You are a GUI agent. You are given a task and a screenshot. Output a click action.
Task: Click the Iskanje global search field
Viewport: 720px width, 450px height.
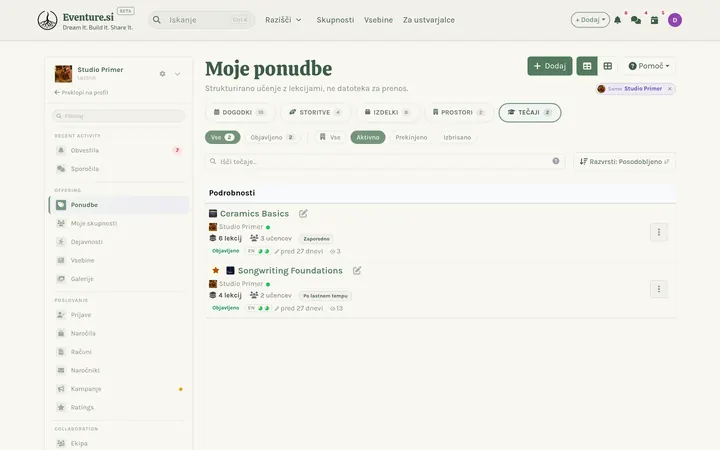click(x=201, y=20)
